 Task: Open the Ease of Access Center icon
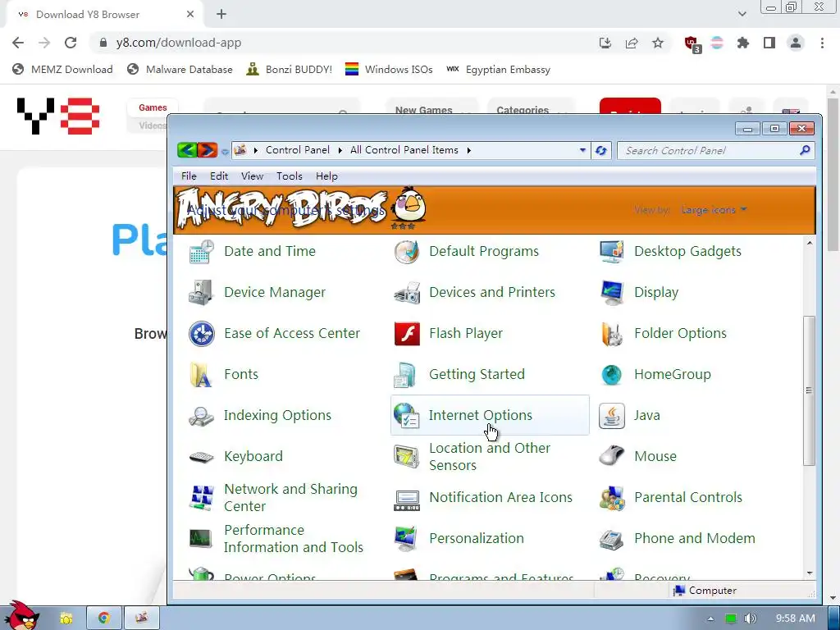tap(202, 333)
